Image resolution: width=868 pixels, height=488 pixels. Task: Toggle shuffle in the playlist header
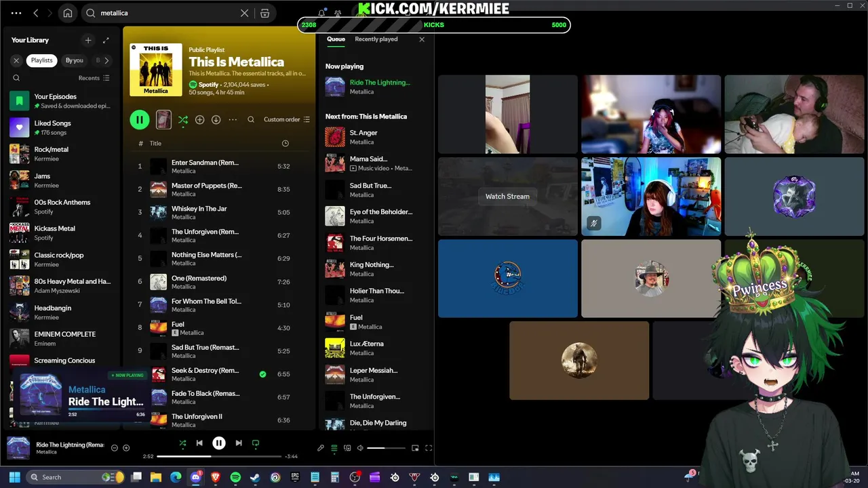pyautogui.click(x=183, y=119)
